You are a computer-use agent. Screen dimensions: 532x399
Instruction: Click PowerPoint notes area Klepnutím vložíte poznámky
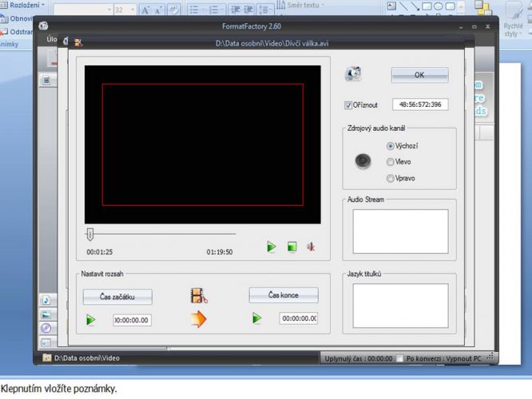pos(58,389)
